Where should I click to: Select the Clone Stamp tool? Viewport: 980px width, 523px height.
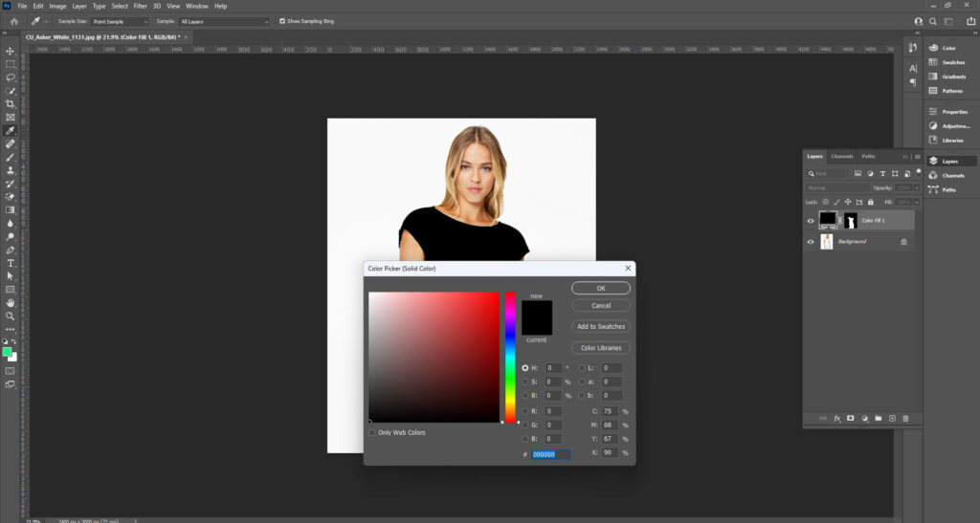point(10,170)
